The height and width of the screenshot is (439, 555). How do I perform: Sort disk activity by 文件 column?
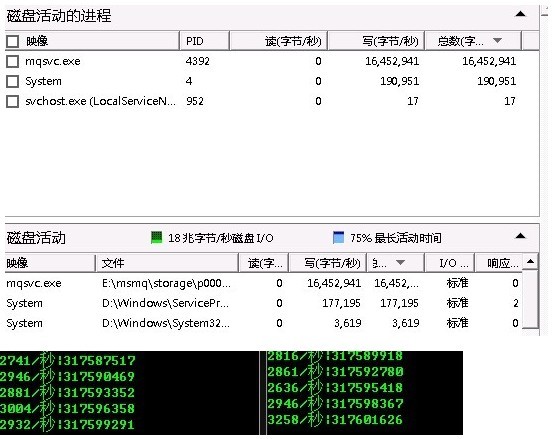point(167,263)
